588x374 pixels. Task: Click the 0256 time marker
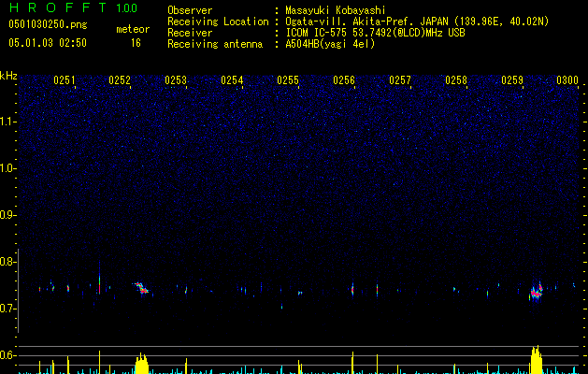point(344,80)
